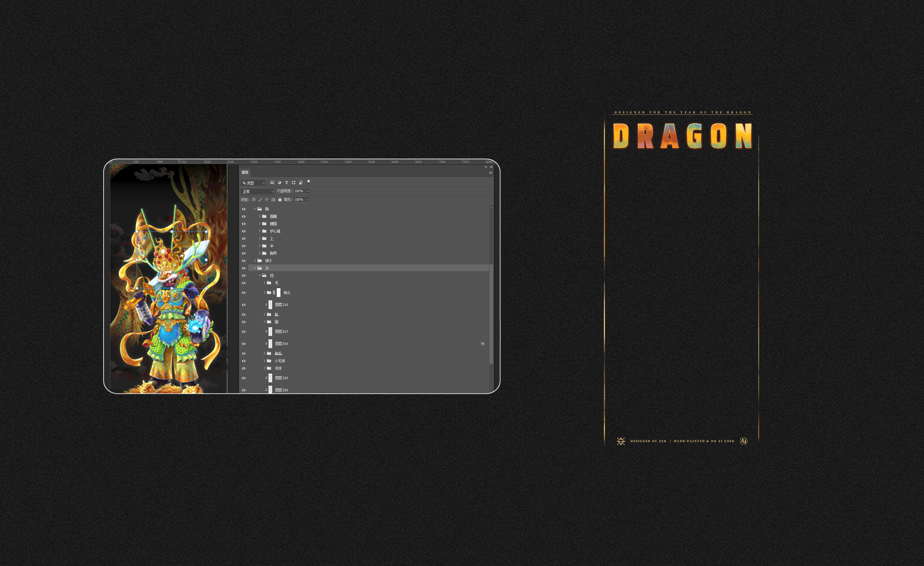This screenshot has height=566, width=924.
Task: Open the blend mode dropdown showing 正常
Action: [257, 191]
